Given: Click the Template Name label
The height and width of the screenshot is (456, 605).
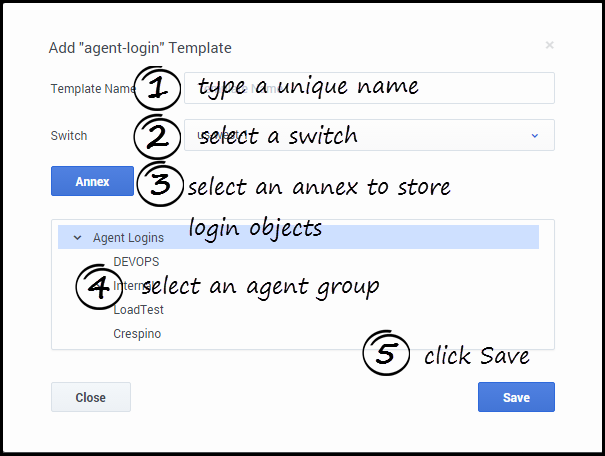Looking at the screenshot, I should pyautogui.click(x=92, y=89).
